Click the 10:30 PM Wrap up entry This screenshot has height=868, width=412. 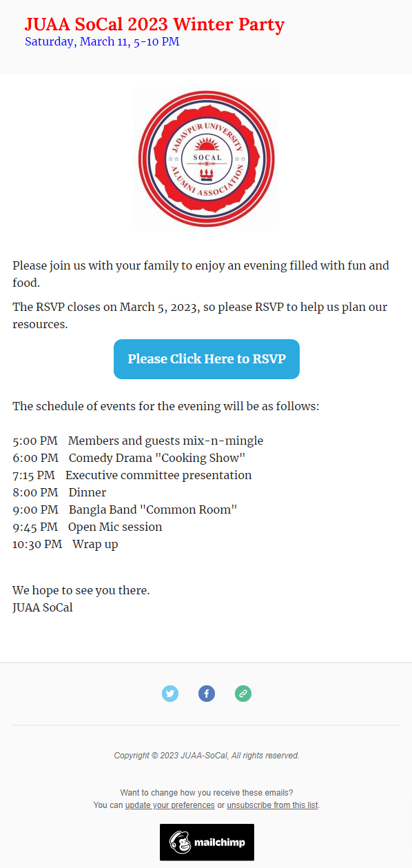coord(65,544)
